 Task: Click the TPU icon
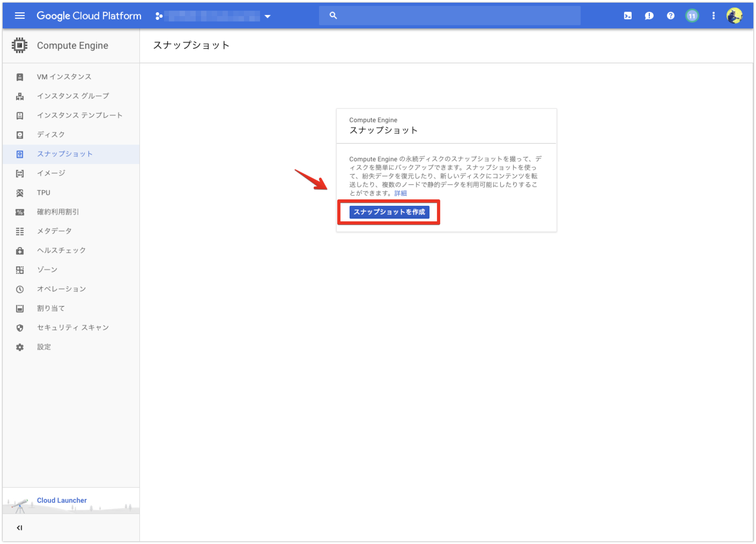[x=20, y=193]
